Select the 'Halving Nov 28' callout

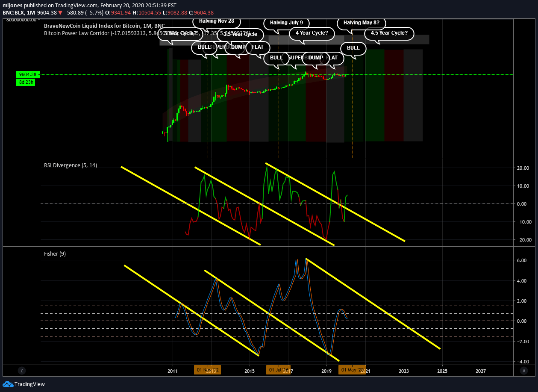(x=216, y=21)
